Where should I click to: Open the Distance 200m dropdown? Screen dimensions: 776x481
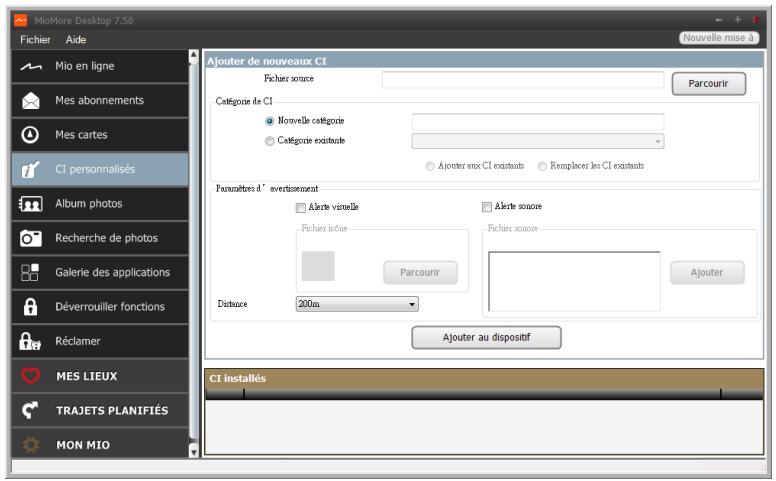pyautogui.click(x=357, y=304)
